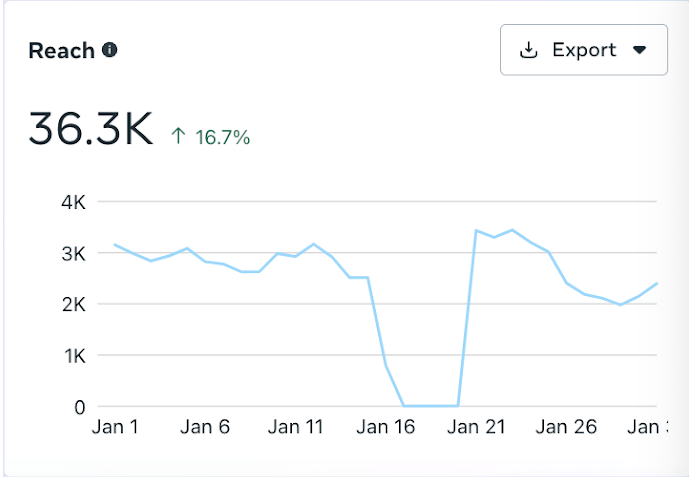Click the download icon in Export button
The image size is (689, 477).
point(529,50)
